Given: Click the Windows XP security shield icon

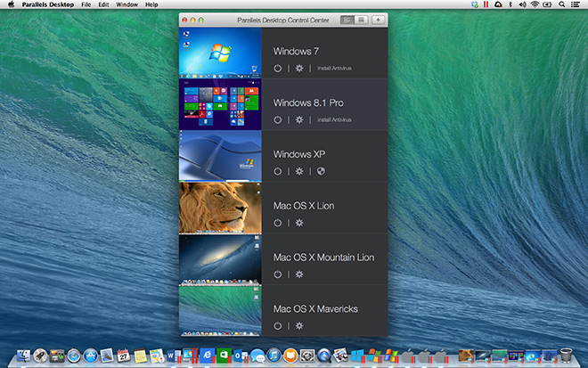Looking at the screenshot, I should pyautogui.click(x=321, y=171).
